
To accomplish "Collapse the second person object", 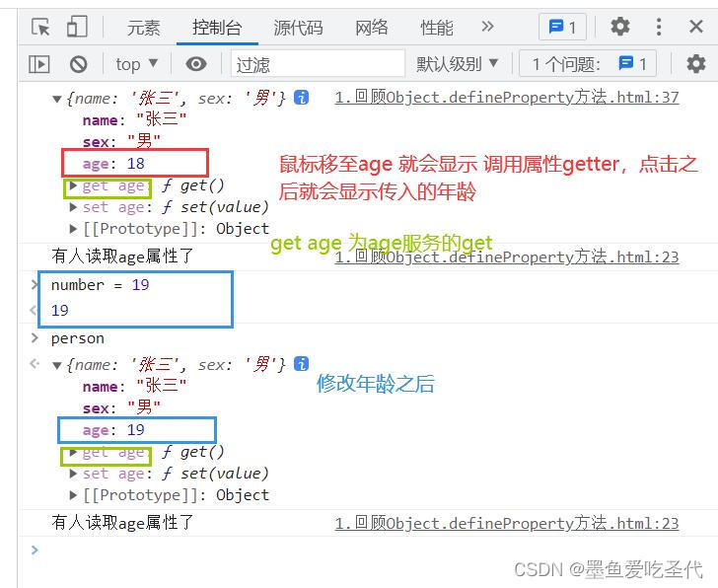I will pyautogui.click(x=57, y=365).
